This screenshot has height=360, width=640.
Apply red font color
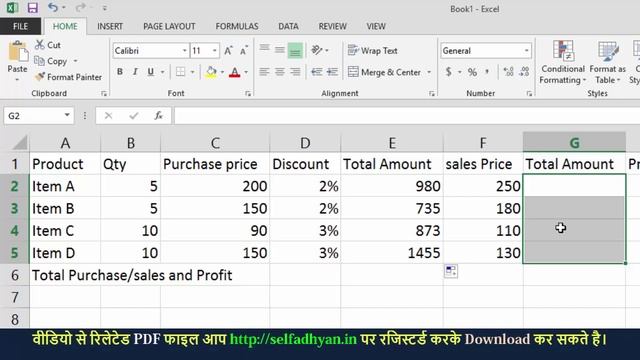(235, 72)
